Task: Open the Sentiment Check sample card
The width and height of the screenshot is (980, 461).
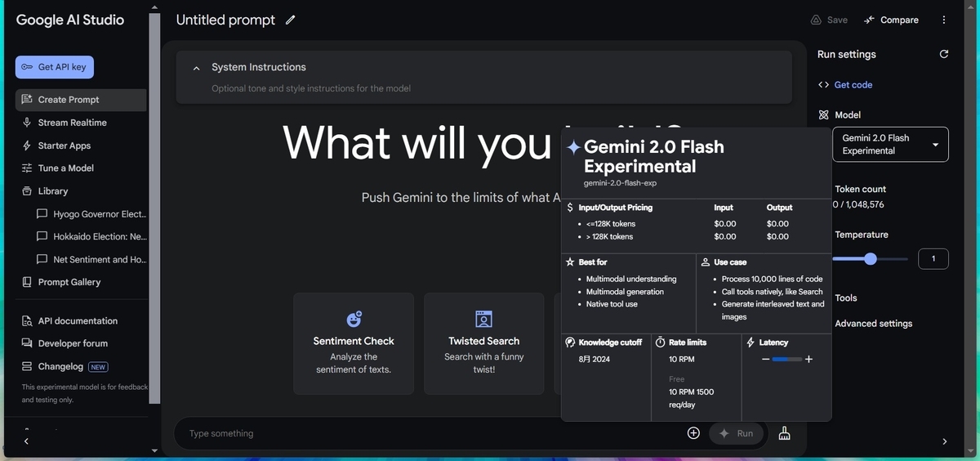Action: (x=354, y=344)
